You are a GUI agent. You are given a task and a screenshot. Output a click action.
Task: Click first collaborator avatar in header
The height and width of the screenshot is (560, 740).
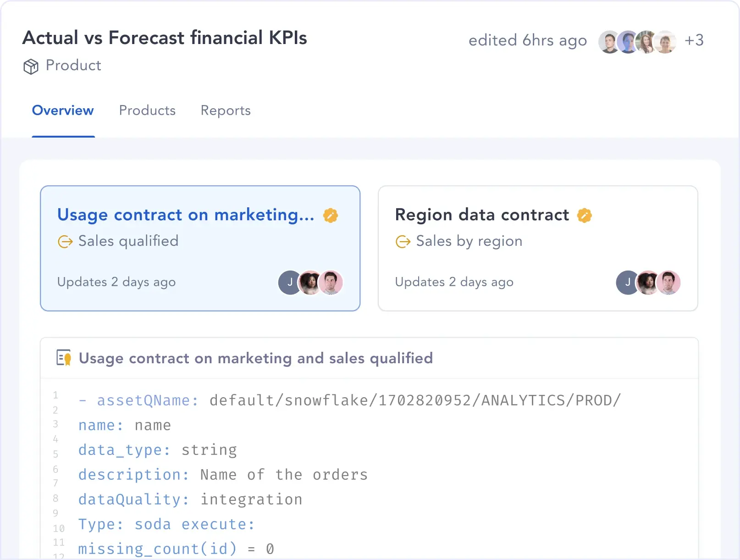coord(609,42)
